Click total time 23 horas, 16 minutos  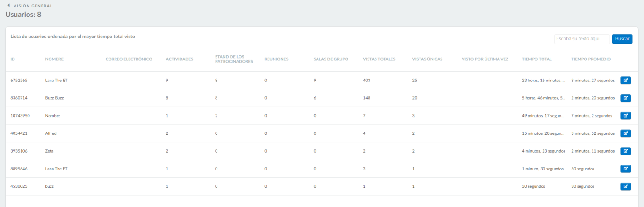pyautogui.click(x=544, y=81)
